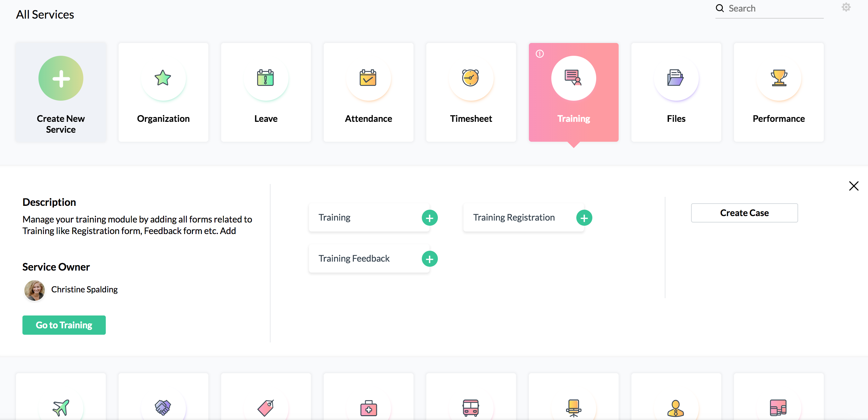This screenshot has width=868, height=420.
Task: Click the Create Case button
Action: (744, 213)
